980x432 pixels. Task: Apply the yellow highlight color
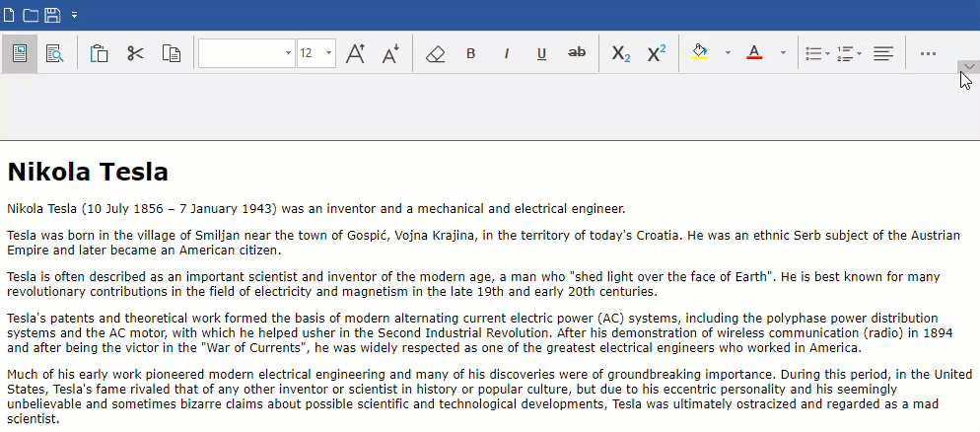click(700, 53)
